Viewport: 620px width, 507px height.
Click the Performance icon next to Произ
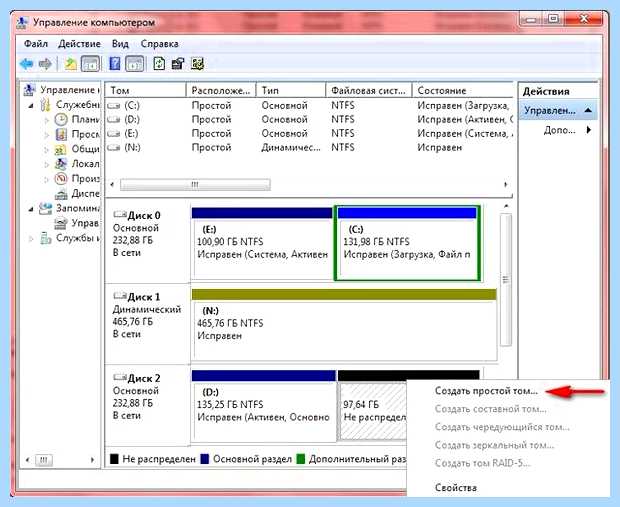[61, 179]
